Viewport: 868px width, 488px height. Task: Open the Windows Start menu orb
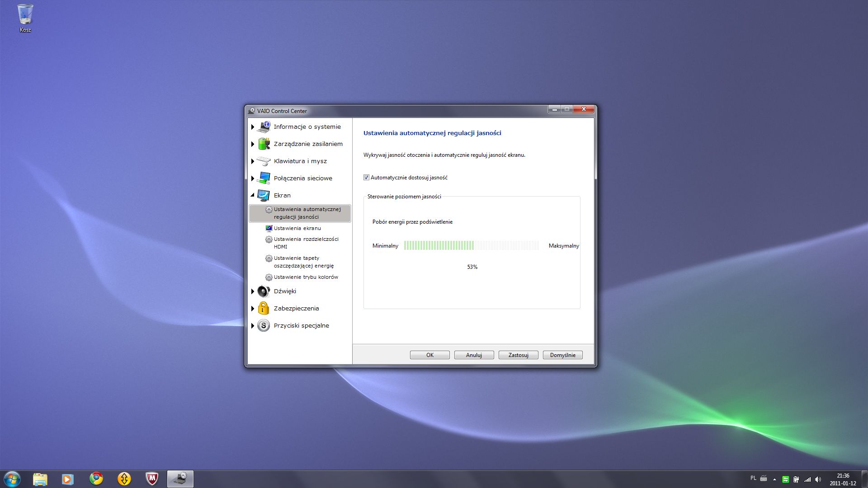tap(12, 479)
